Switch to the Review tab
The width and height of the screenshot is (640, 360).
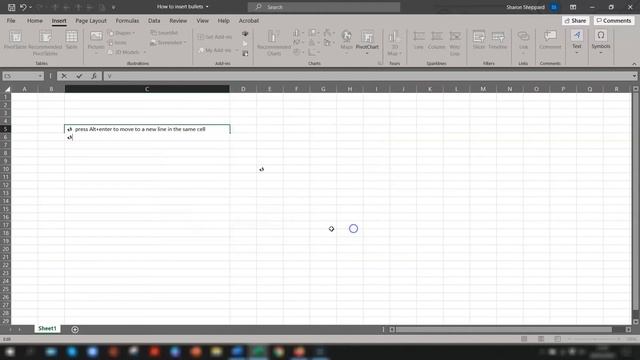178,20
